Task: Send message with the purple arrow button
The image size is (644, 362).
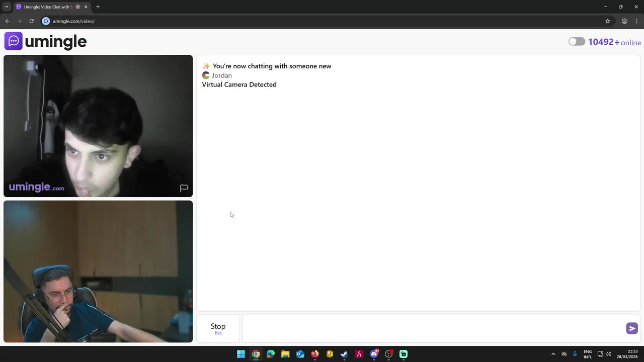Action: (x=632, y=328)
